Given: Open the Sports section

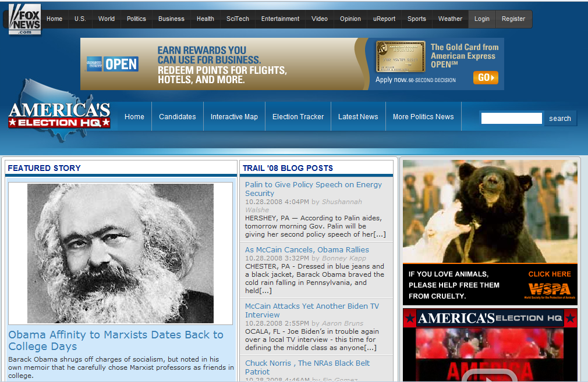Looking at the screenshot, I should point(417,19).
